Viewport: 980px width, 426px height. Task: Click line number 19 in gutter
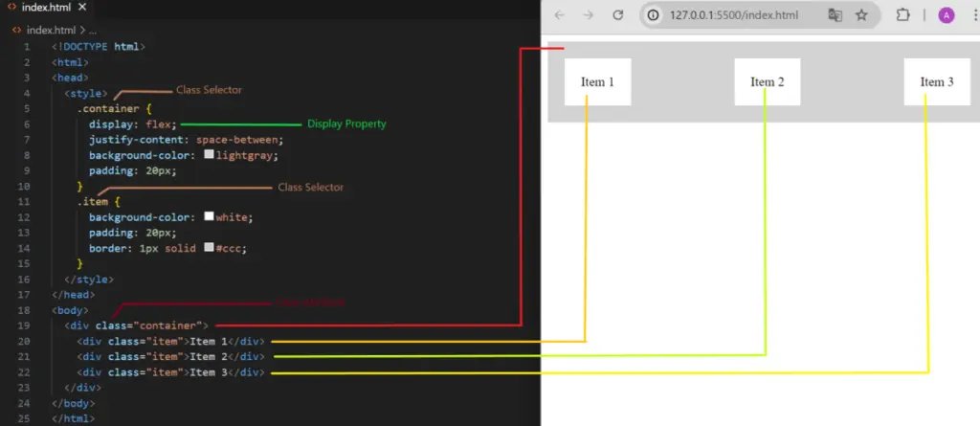(24, 325)
